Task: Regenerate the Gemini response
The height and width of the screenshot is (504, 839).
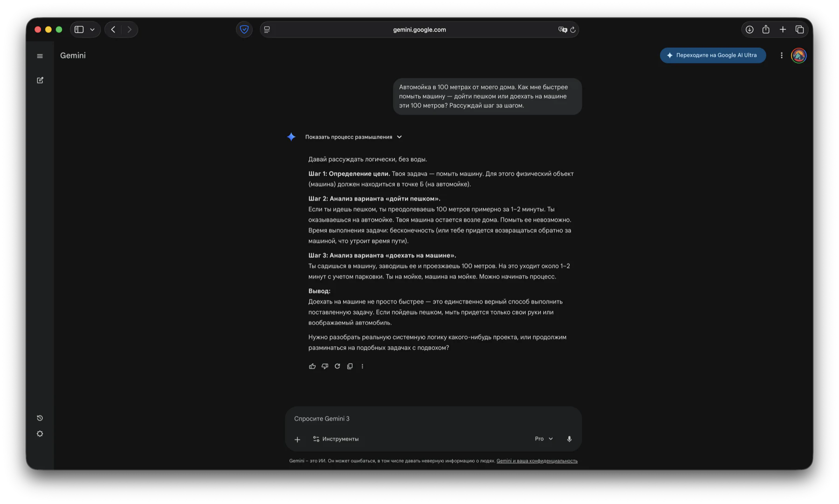Action: (337, 366)
